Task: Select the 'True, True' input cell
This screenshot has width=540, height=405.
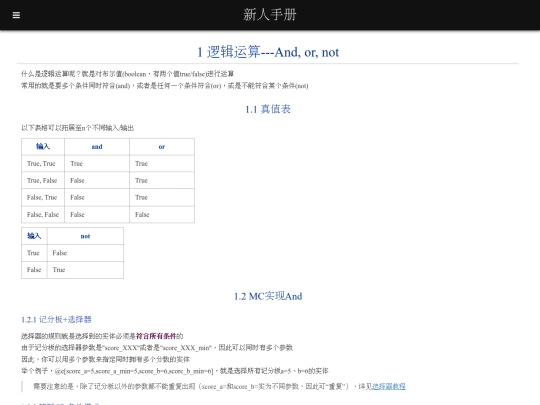Action: click(43, 164)
